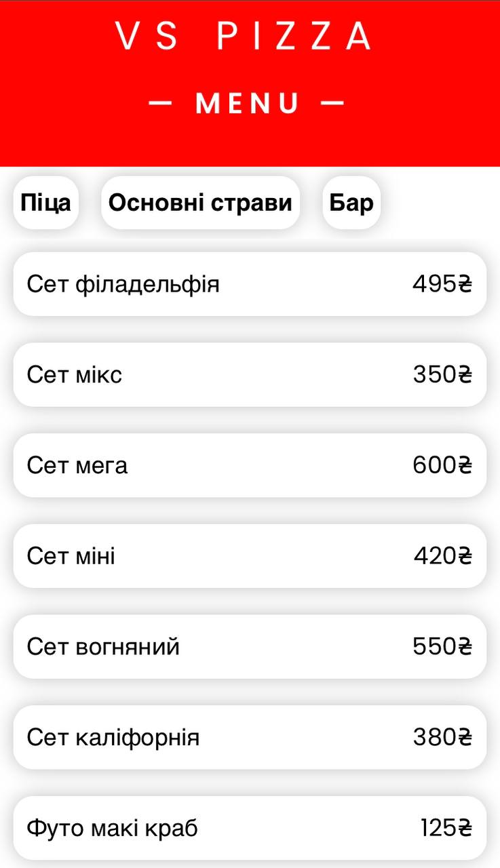Image resolution: width=500 pixels, height=868 pixels.
Task: Tap the Сет міні item
Action: [71, 556]
